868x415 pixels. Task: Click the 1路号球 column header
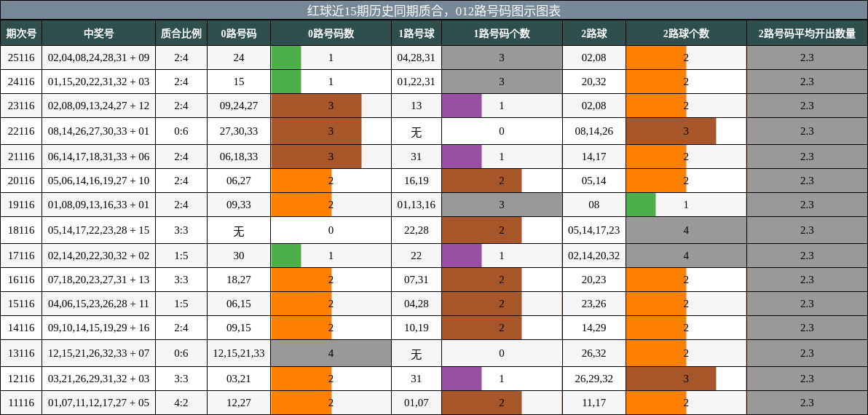coord(417,33)
